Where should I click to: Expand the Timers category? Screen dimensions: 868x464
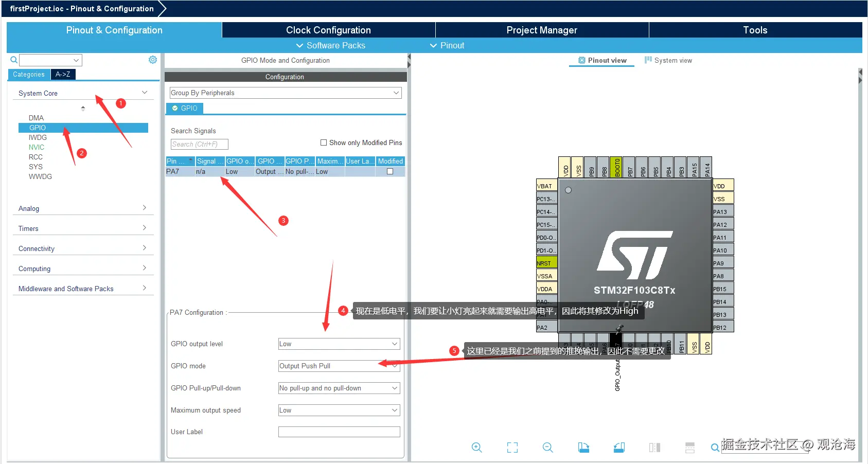[83, 228]
